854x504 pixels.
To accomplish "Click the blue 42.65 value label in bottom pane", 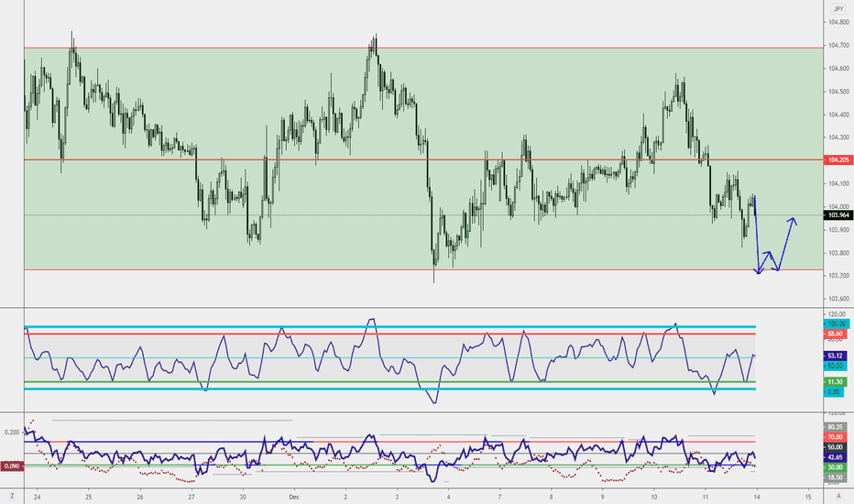I will (x=836, y=457).
